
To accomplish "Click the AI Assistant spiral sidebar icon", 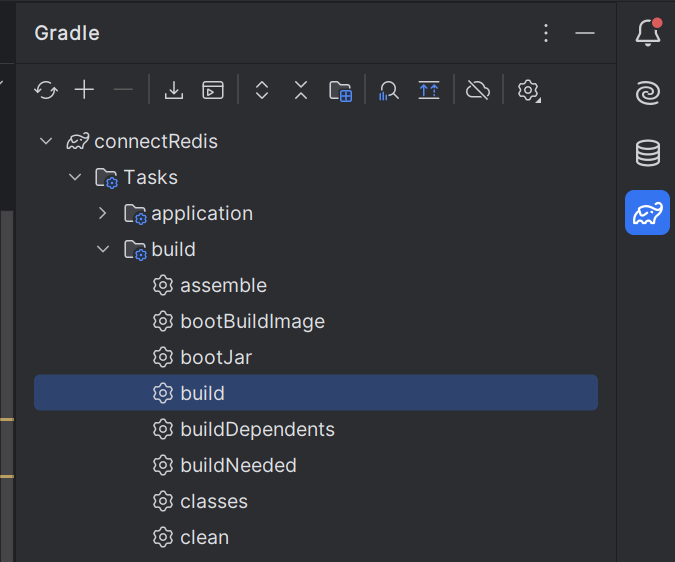I will tap(648, 93).
